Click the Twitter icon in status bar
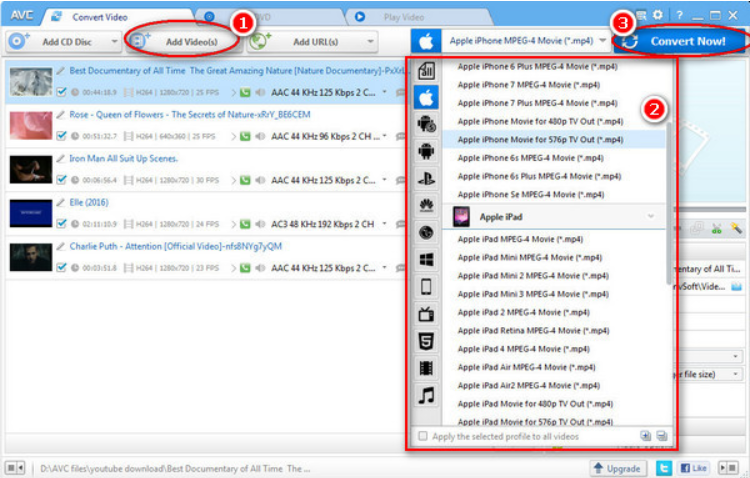The height and width of the screenshot is (478, 750). 663,467
